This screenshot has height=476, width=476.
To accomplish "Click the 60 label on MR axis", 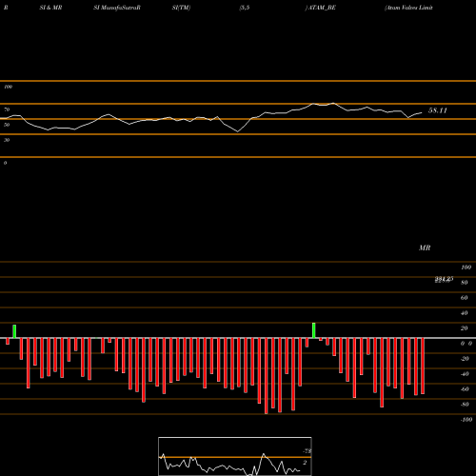I will pyautogui.click(x=465, y=298).
